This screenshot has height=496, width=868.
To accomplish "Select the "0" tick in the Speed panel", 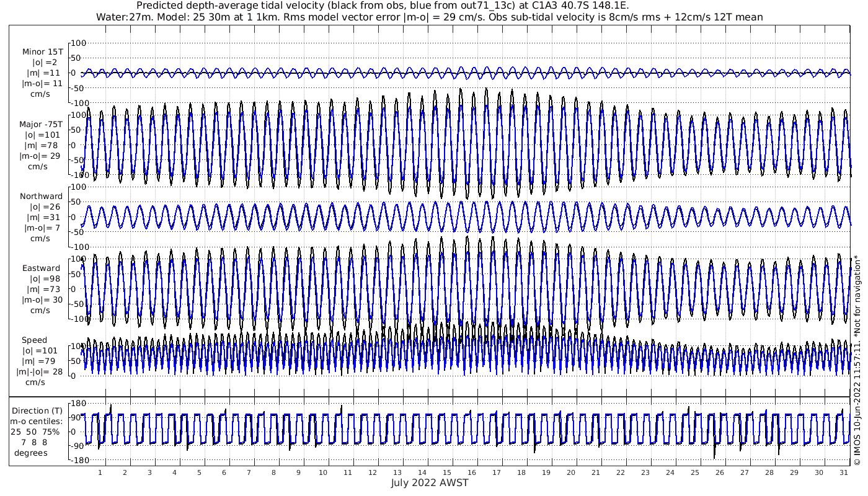I will (x=73, y=376).
